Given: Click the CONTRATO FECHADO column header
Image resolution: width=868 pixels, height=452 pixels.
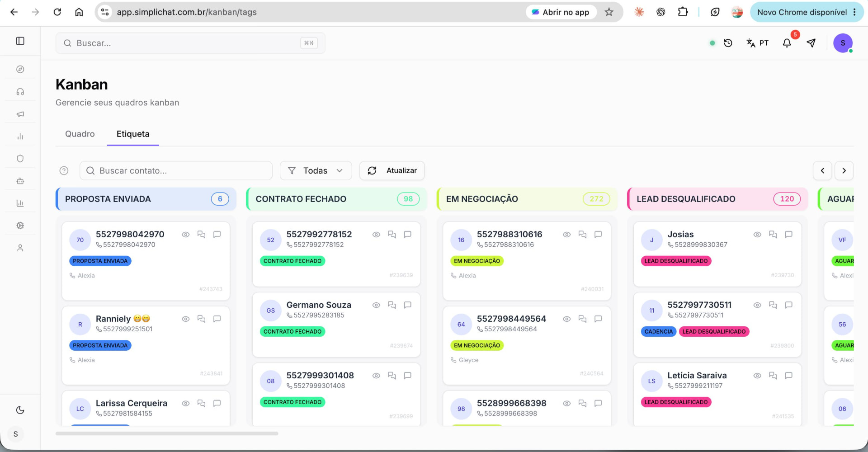Looking at the screenshot, I should [x=336, y=199].
